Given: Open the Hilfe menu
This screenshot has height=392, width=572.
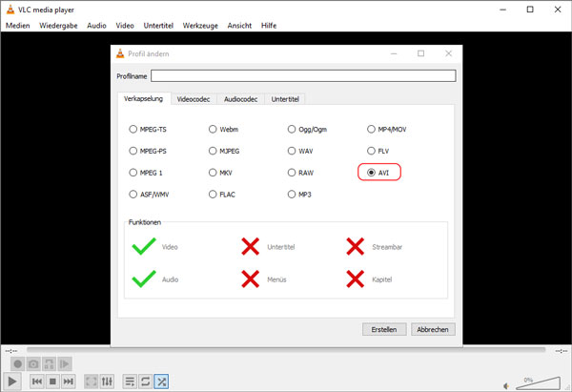Looking at the screenshot, I should 269,26.
